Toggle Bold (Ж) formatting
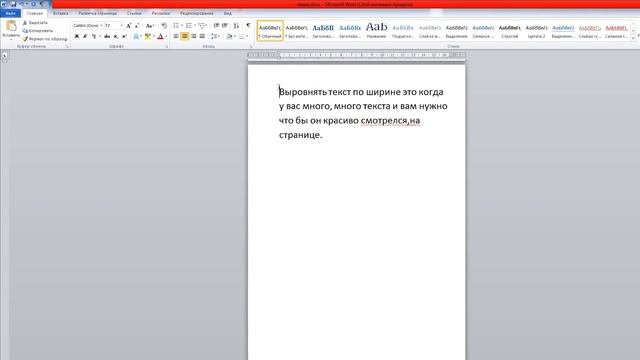640x360 pixels. pos(76,36)
